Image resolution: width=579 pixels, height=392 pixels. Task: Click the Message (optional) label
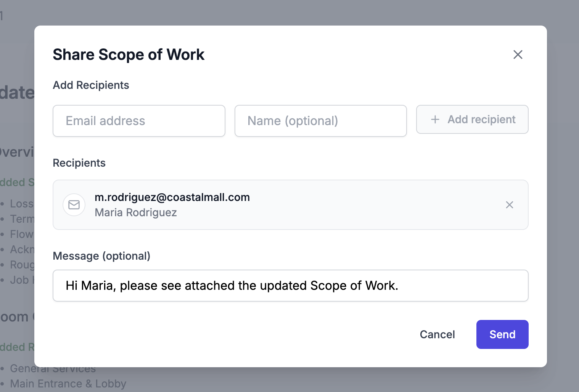pos(101,256)
